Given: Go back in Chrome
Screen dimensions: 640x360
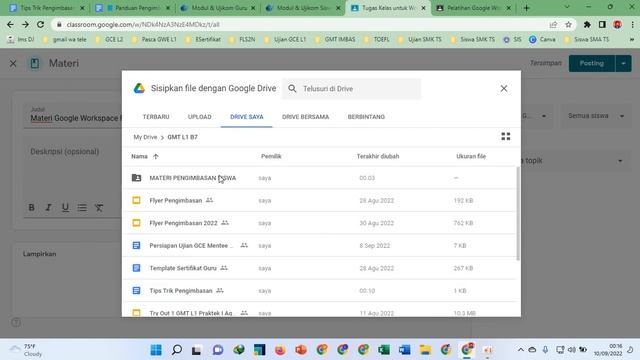Looking at the screenshot, I should pyautogui.click(x=10, y=24).
